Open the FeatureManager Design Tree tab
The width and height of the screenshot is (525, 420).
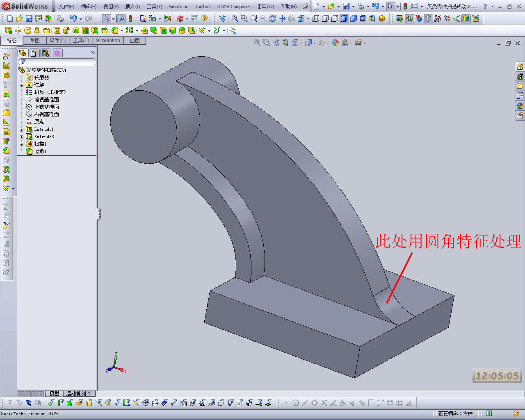23,53
